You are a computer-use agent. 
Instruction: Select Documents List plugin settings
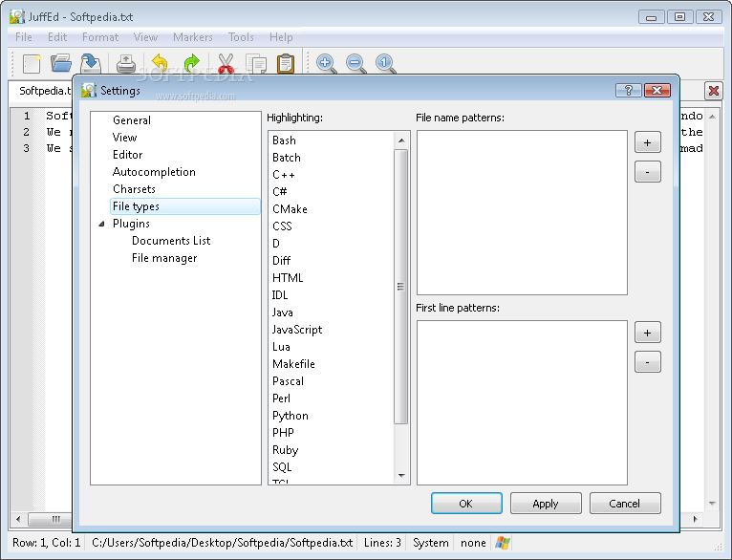point(171,241)
